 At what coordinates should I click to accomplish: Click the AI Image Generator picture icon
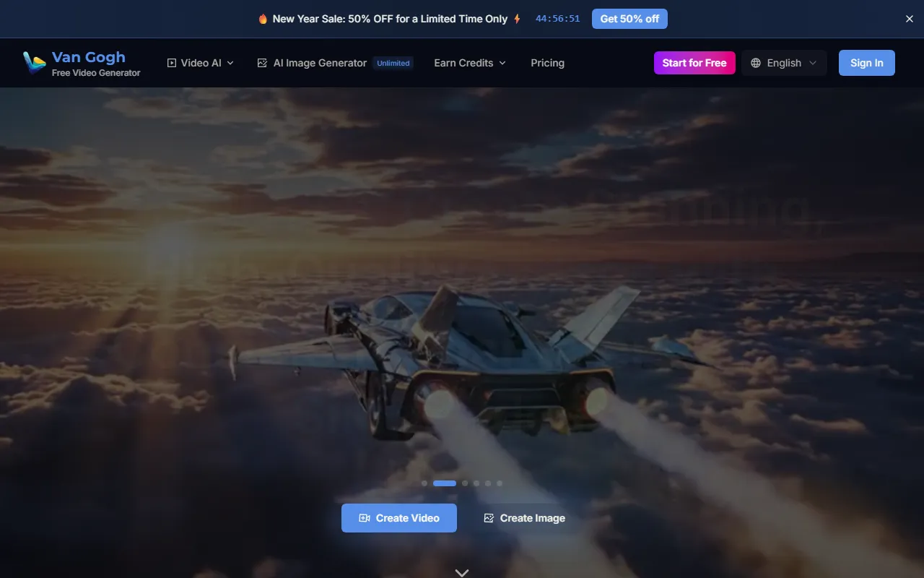[x=263, y=63]
